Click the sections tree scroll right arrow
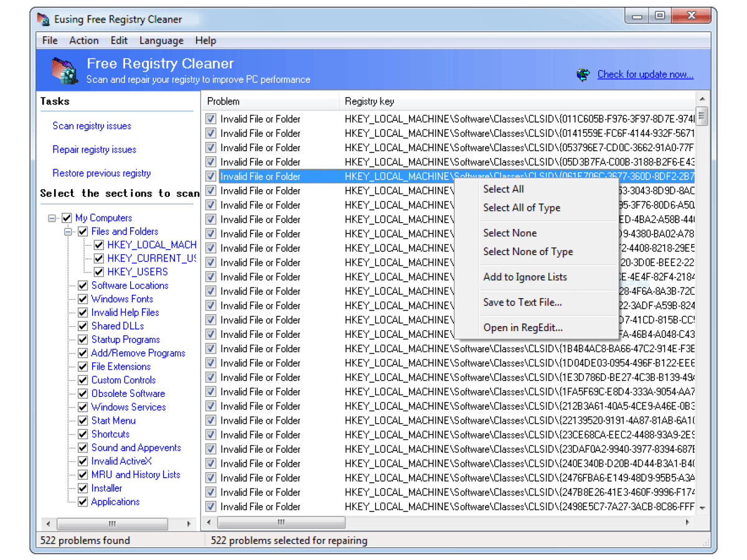Image resolution: width=747 pixels, height=560 pixels. pyautogui.click(x=189, y=524)
